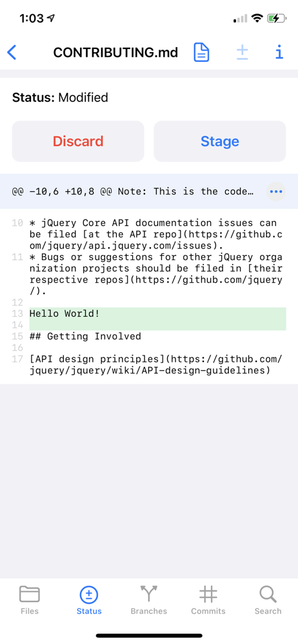The width and height of the screenshot is (298, 644).
Task: Tap the CONTRIBUTING.md title
Action: (x=115, y=53)
